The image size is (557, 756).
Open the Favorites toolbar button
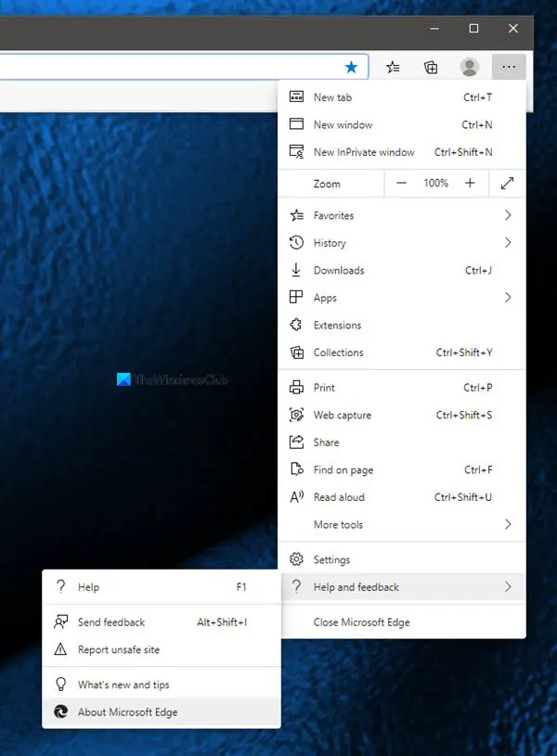click(x=393, y=67)
